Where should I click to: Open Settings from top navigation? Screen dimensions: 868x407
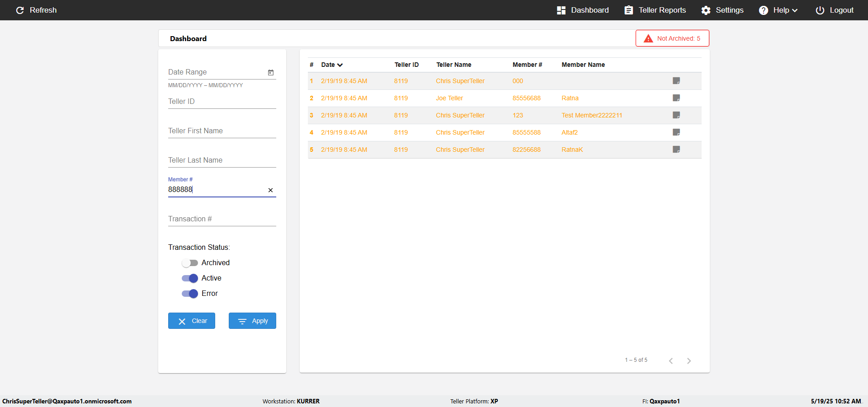[722, 10]
